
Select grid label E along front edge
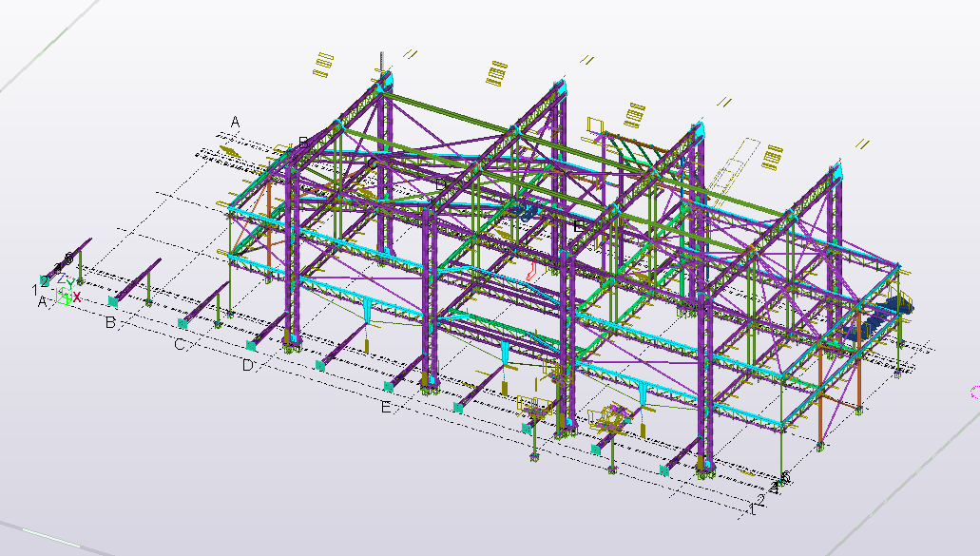click(x=385, y=408)
